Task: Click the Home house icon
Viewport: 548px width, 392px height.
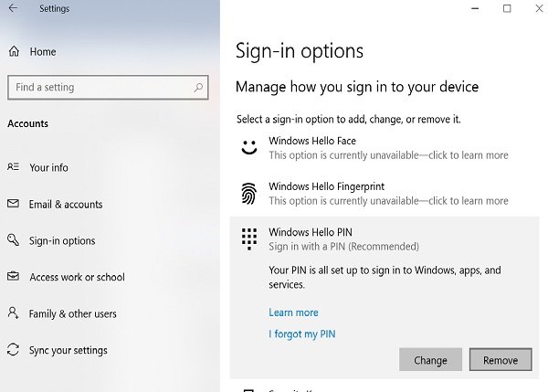Action: [x=14, y=51]
